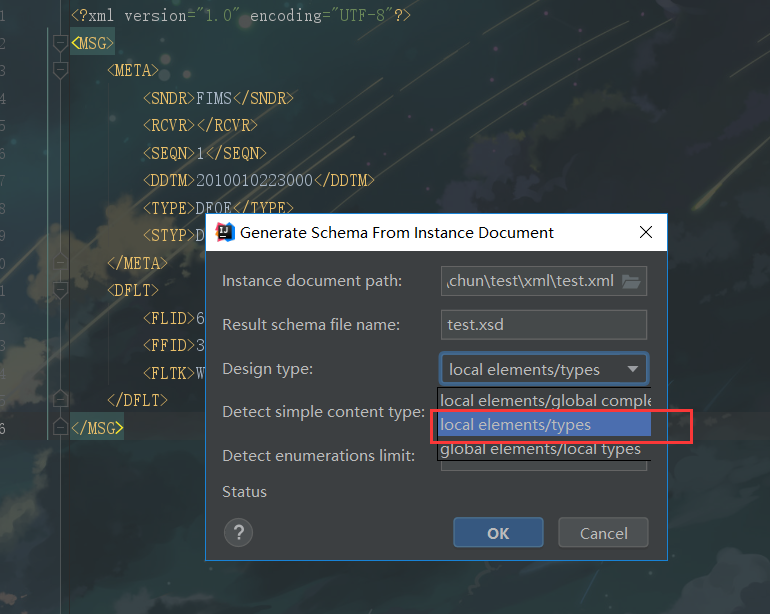
Task: Choose highlighted 'local elements/types' list option
Action: coord(544,425)
